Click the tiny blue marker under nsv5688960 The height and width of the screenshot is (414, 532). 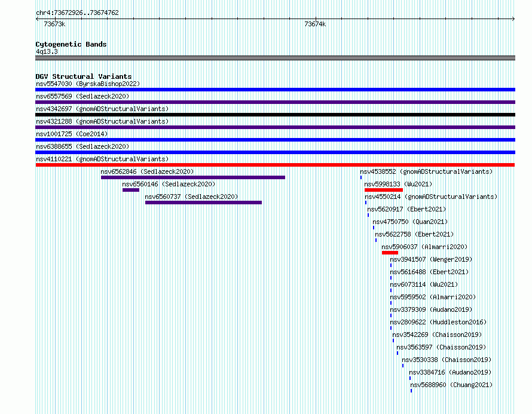[x=411, y=391]
